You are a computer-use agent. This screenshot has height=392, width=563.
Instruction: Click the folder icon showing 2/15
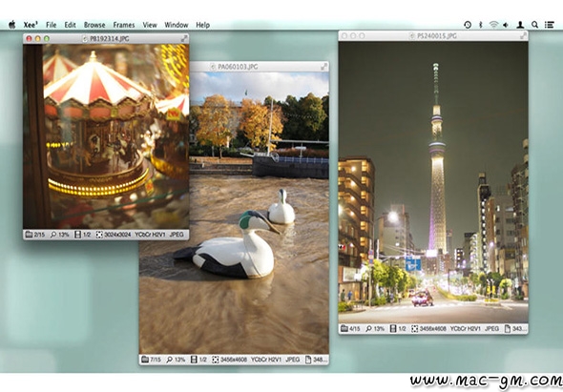point(29,235)
